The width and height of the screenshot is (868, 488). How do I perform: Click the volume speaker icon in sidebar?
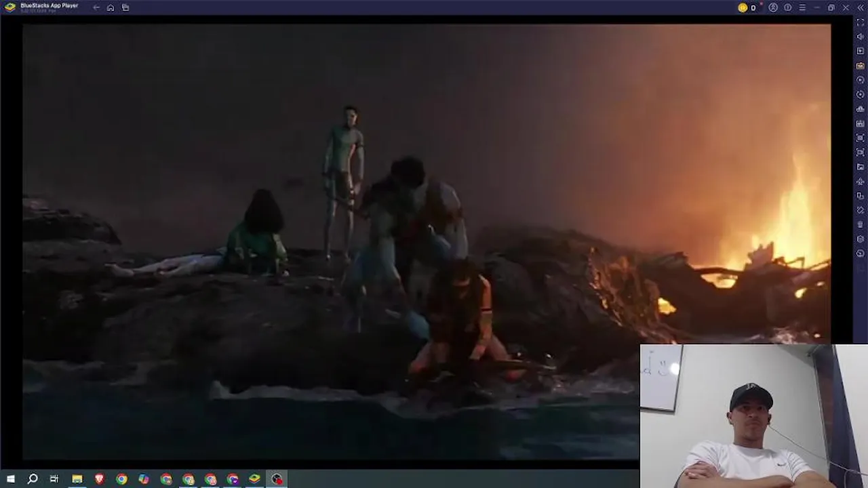[x=861, y=37]
